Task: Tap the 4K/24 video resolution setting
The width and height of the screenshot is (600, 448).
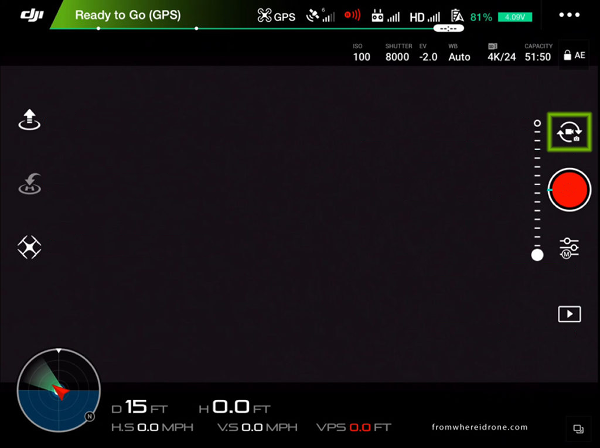Action: [x=501, y=53]
